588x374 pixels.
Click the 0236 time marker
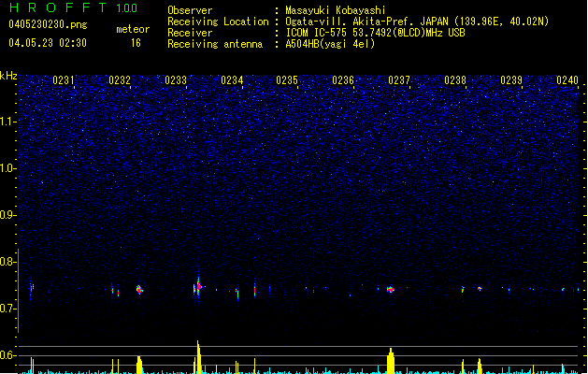[343, 80]
